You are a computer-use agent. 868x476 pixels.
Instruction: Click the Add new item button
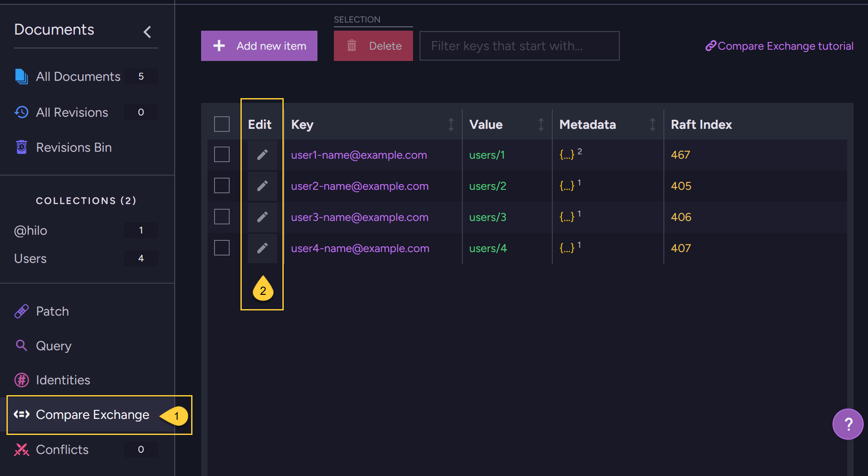tap(259, 46)
